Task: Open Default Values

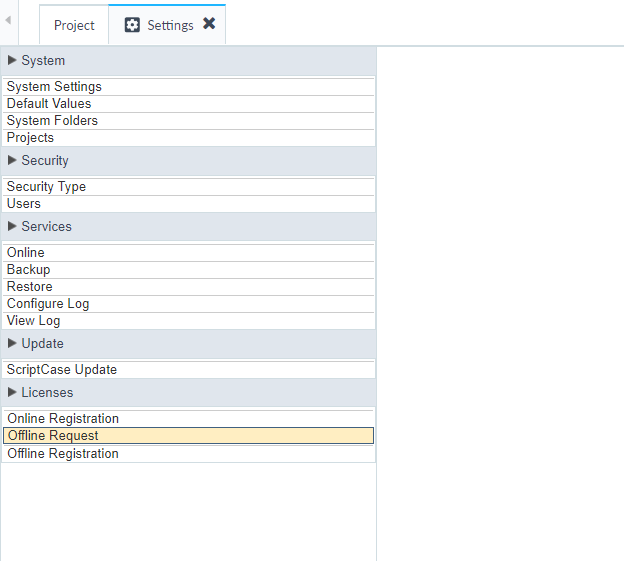Action: [x=188, y=104]
